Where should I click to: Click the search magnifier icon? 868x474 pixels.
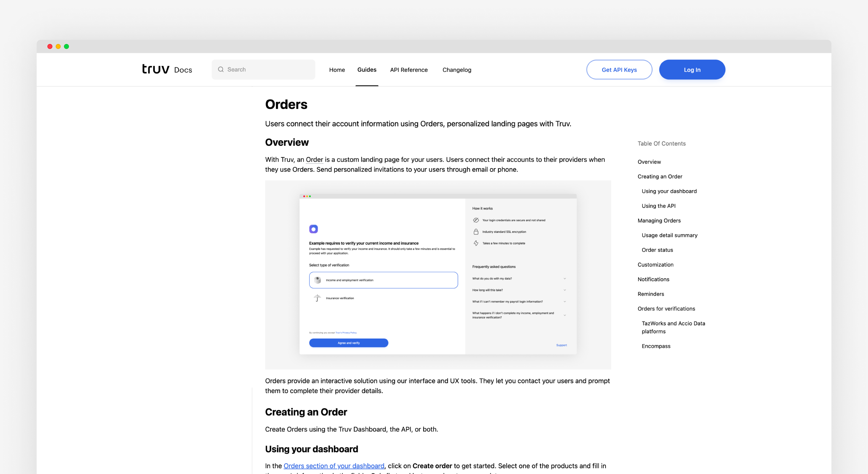tap(221, 69)
